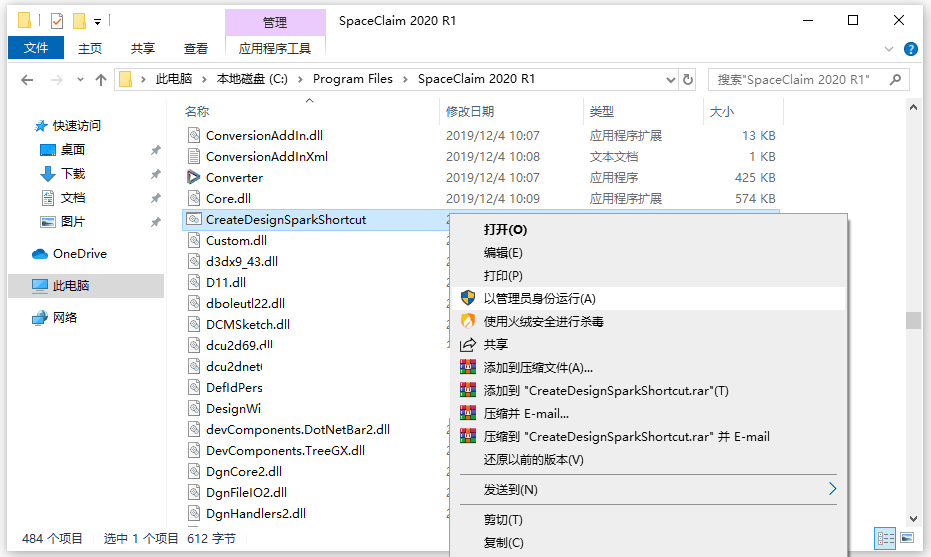This screenshot has height=557, width=931.
Task: Refresh the folder with the refresh icon
Action: (688, 80)
